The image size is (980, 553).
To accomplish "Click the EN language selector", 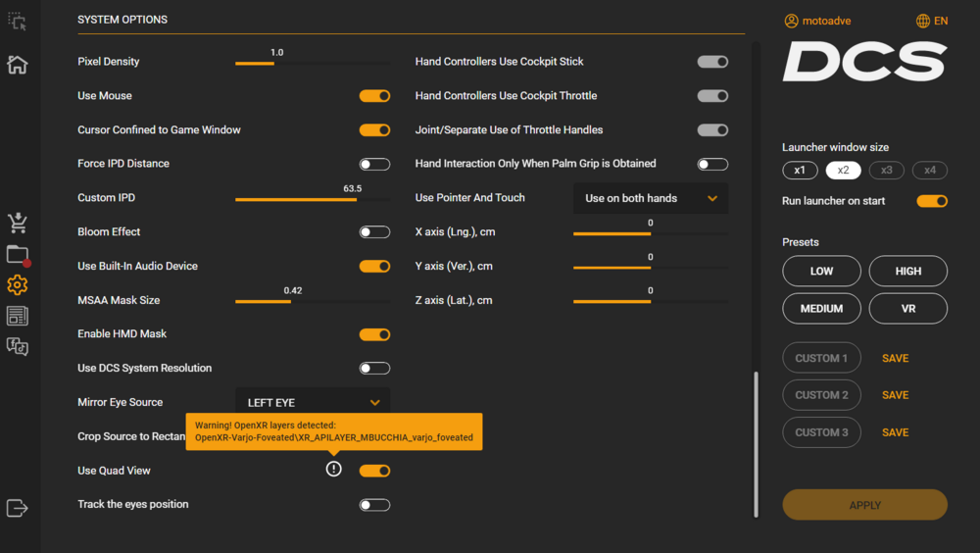I will point(940,21).
